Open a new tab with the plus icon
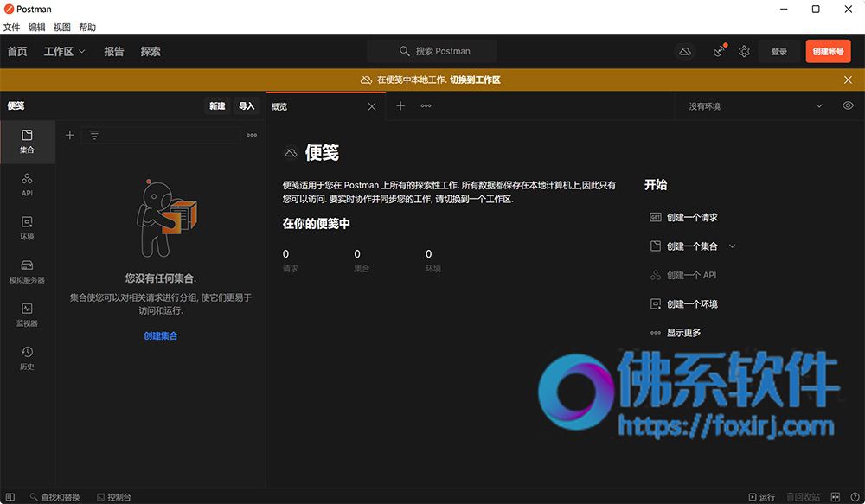This screenshot has width=865, height=504. coord(400,105)
